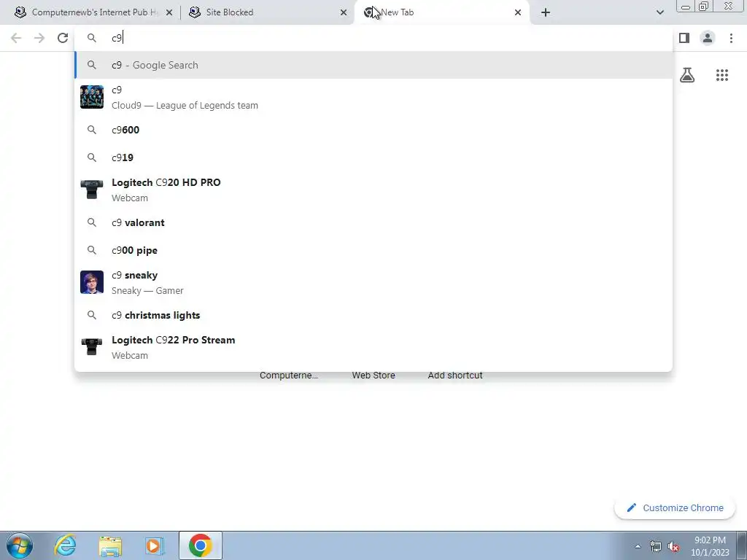
Task: Switch to the Site Blocked tab
Action: click(x=268, y=12)
